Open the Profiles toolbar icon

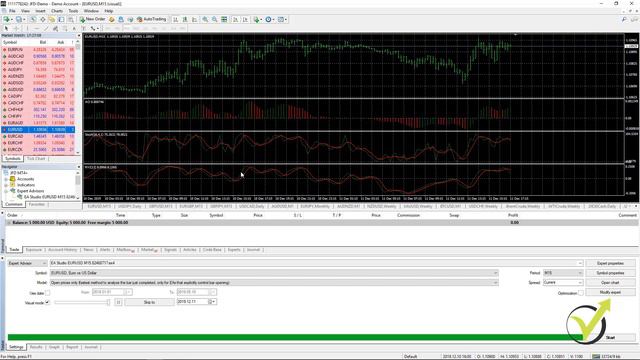pyautogui.click(x=19, y=19)
